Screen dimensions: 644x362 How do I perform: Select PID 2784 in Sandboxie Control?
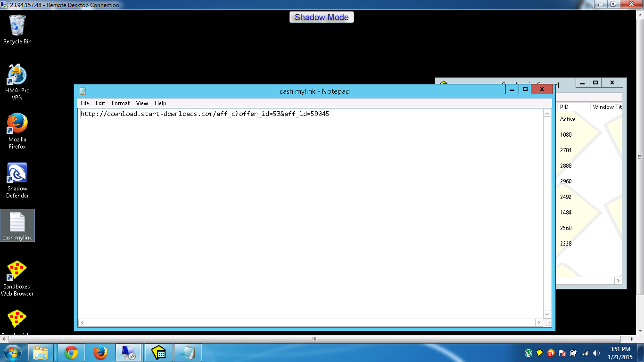(566, 150)
